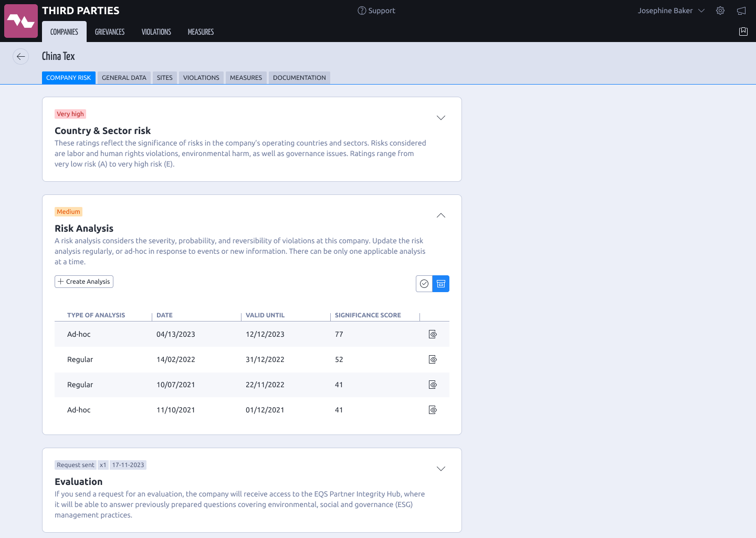Sort by Significance Score column header
The width and height of the screenshot is (756, 538).
pos(368,315)
